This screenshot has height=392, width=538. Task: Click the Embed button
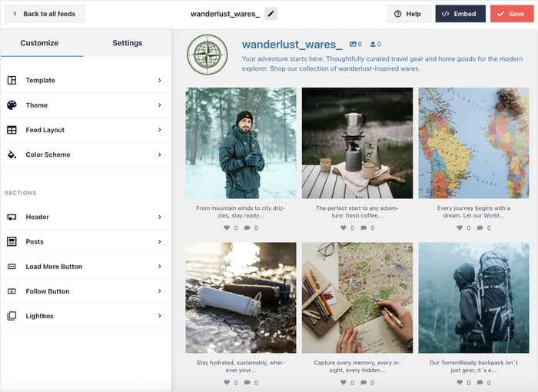[460, 14]
